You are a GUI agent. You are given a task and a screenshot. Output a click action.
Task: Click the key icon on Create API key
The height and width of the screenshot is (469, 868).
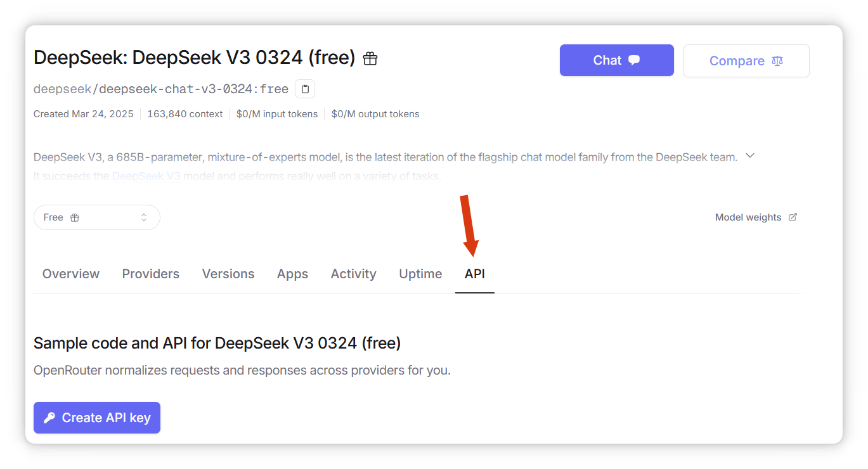49,418
